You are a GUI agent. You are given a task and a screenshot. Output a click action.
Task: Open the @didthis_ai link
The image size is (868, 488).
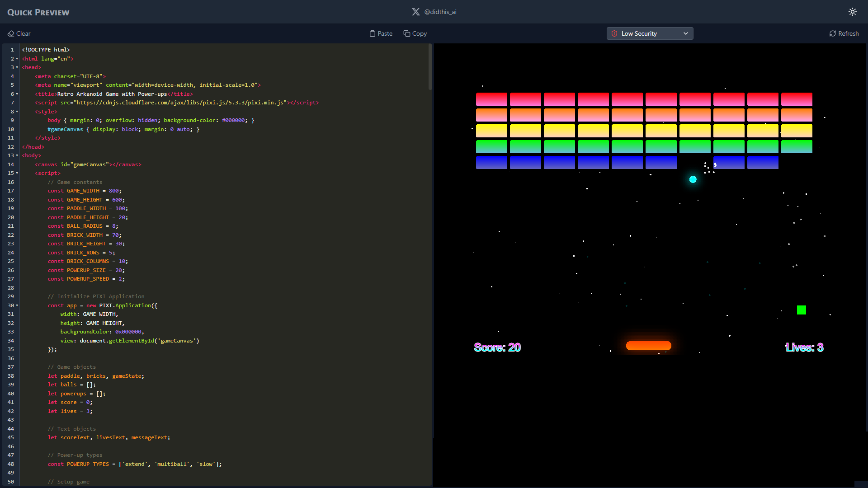point(440,12)
